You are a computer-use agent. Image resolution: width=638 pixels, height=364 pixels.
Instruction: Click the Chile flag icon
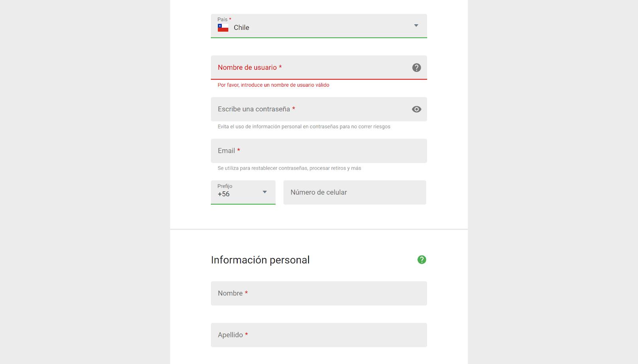click(223, 27)
